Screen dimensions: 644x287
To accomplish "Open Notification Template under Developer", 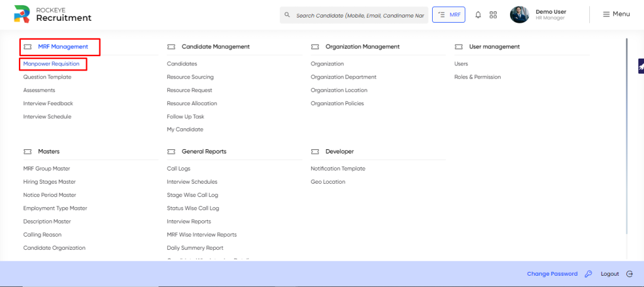I will click(338, 169).
